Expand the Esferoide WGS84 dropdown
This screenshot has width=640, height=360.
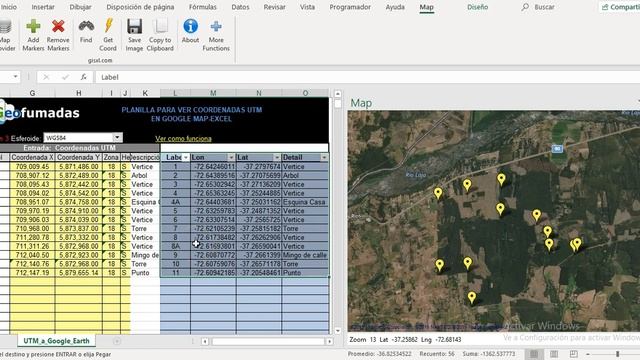pos(117,138)
